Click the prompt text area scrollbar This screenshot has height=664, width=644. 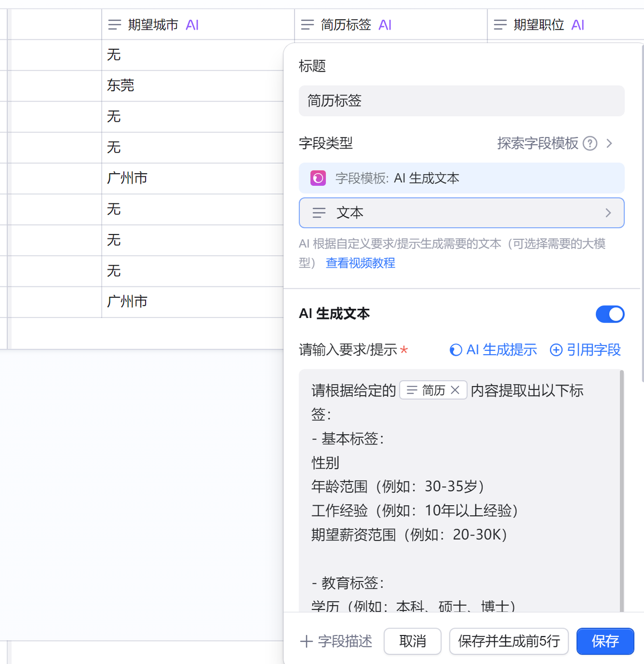621,488
